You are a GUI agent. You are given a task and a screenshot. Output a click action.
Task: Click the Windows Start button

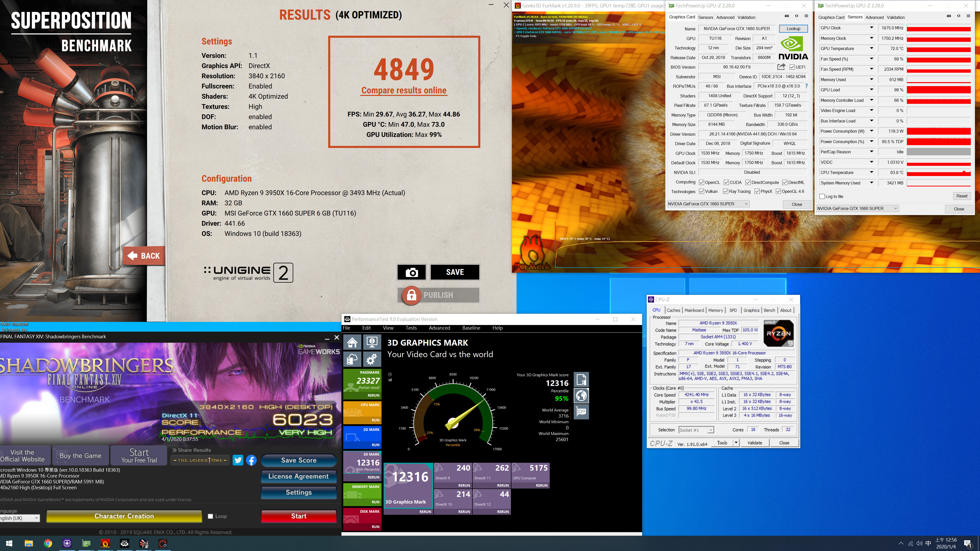[x=9, y=543]
